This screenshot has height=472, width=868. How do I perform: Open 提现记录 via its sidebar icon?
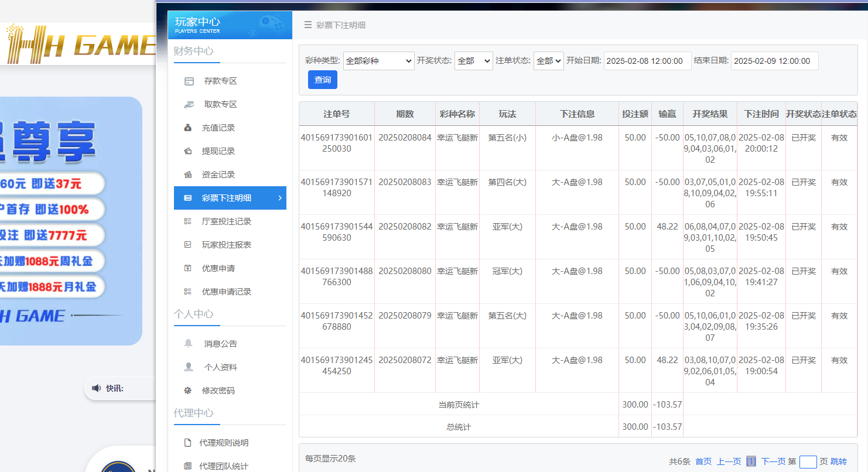[x=188, y=151]
